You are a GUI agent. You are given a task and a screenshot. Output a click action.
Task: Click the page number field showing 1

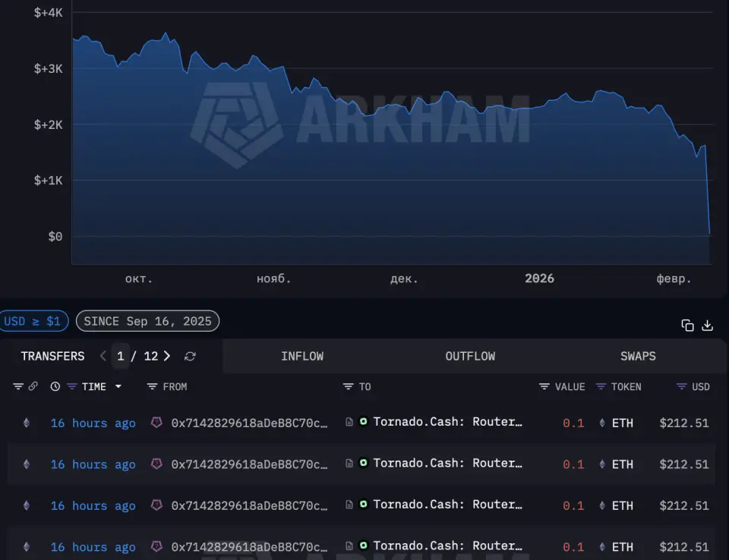click(x=120, y=356)
